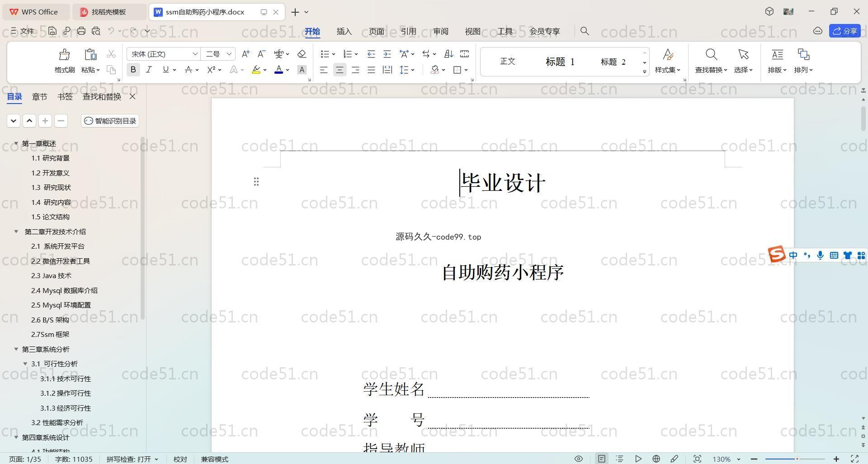This screenshot has height=464, width=868.
Task: Open the 文件 (File) menu
Action: click(23, 31)
